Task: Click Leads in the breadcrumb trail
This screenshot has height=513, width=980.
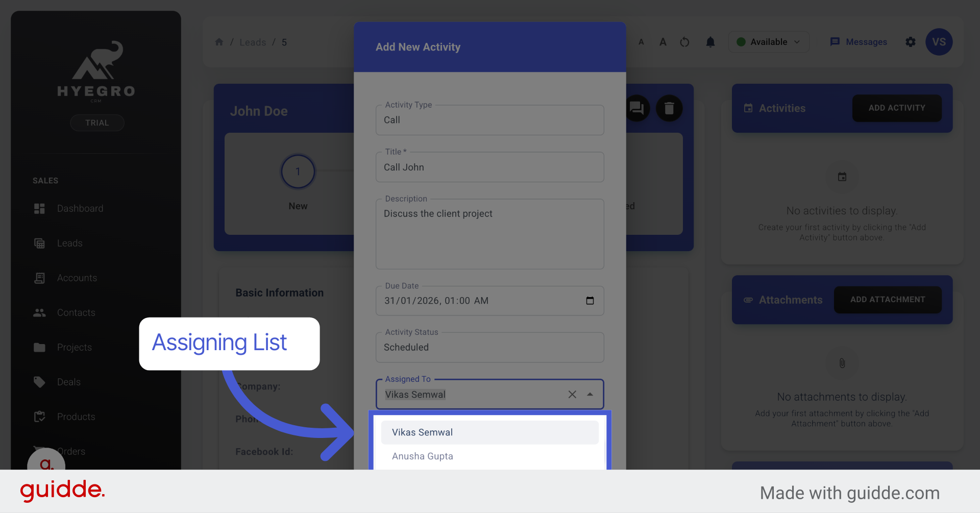Action: (252, 42)
